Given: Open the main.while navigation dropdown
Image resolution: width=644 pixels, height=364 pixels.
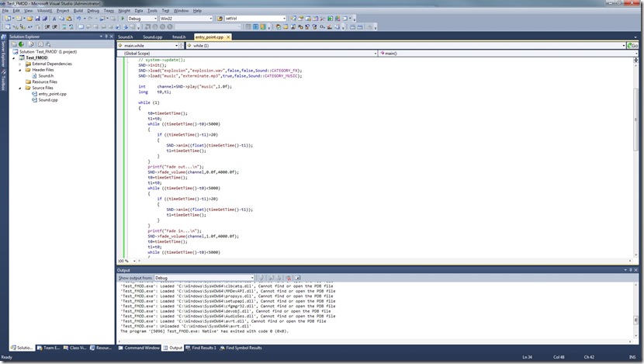Looking at the screenshot, I should pyautogui.click(x=148, y=46).
